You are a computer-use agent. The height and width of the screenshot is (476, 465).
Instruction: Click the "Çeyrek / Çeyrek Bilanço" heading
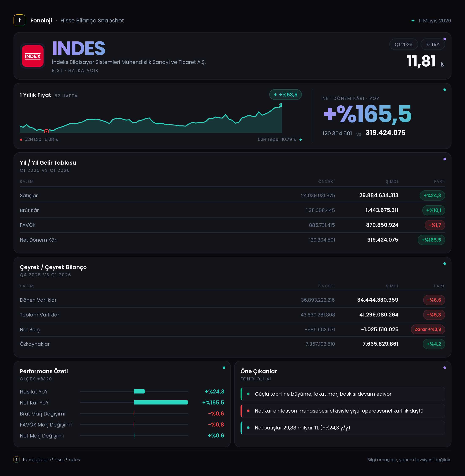tap(53, 267)
